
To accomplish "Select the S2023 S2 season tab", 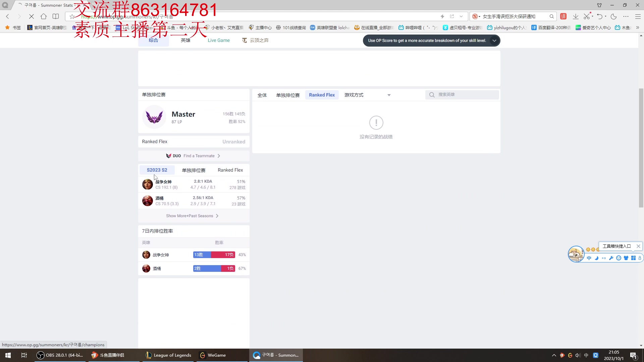I will coord(157,170).
